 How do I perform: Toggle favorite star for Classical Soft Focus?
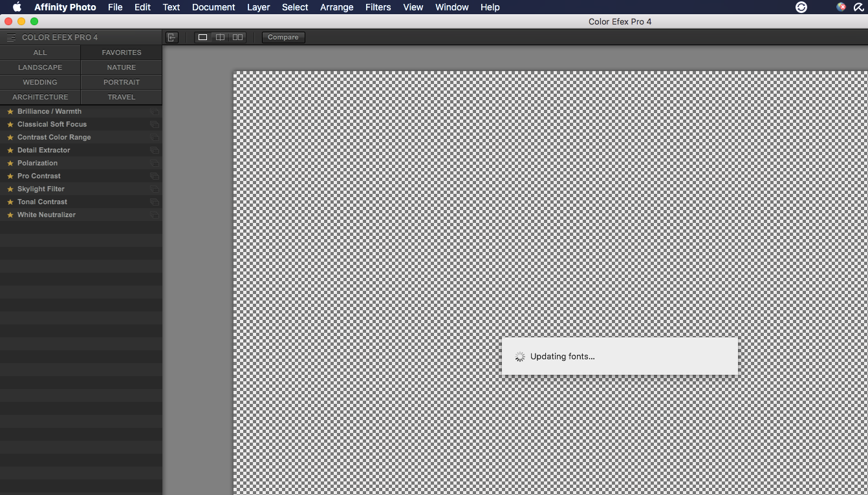click(10, 124)
